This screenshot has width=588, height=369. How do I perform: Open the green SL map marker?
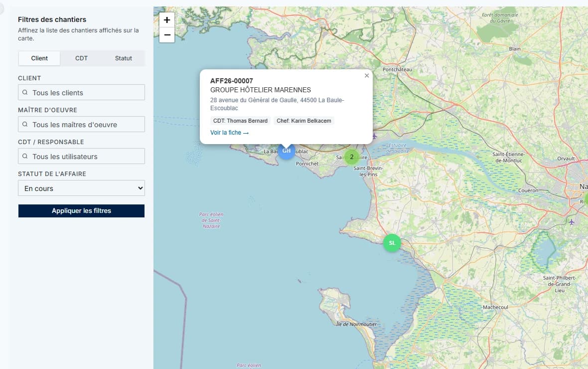(x=392, y=243)
